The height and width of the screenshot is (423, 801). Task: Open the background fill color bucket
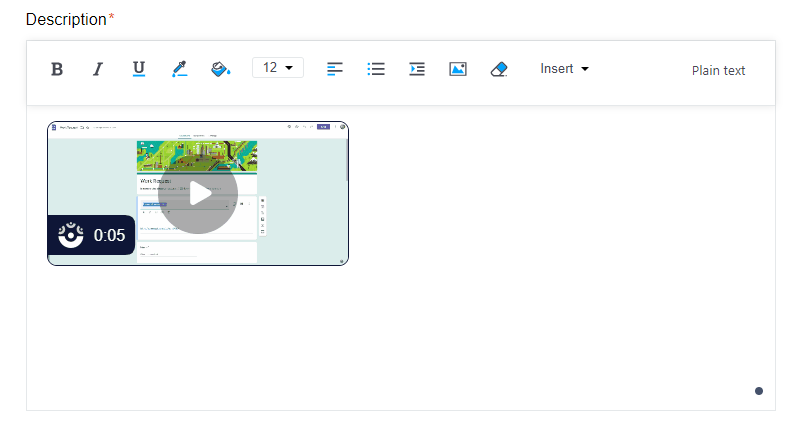point(220,68)
